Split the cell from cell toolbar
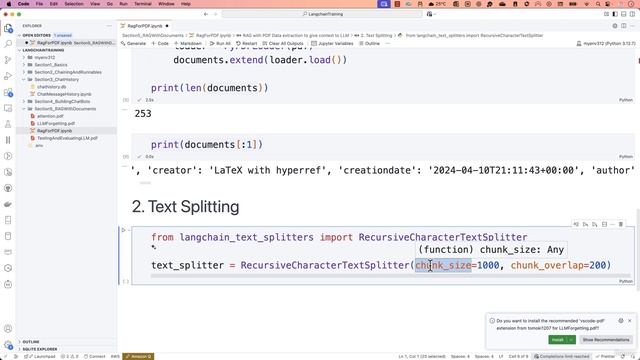This screenshot has height=360, width=640. tap(604, 224)
